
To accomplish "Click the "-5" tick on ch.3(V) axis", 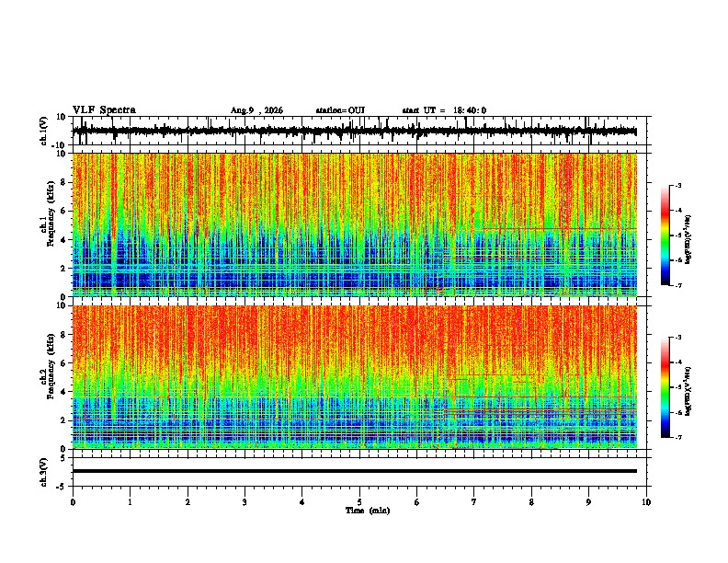I will point(62,487).
